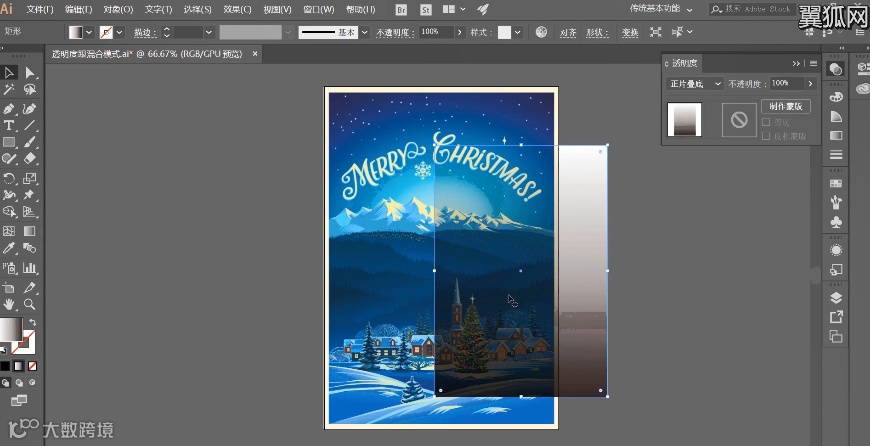Click the 形状 shape link
The image size is (870, 446).
tap(598, 33)
